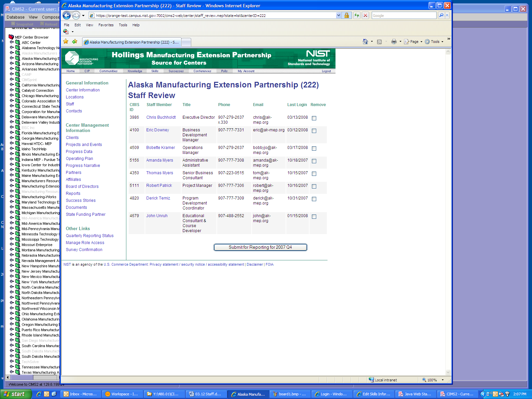
Task: Click the MEP logo in page banner
Action: (x=81, y=58)
